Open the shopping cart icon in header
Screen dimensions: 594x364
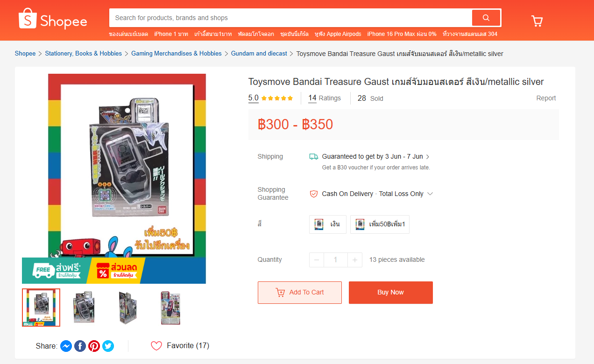pyautogui.click(x=537, y=21)
